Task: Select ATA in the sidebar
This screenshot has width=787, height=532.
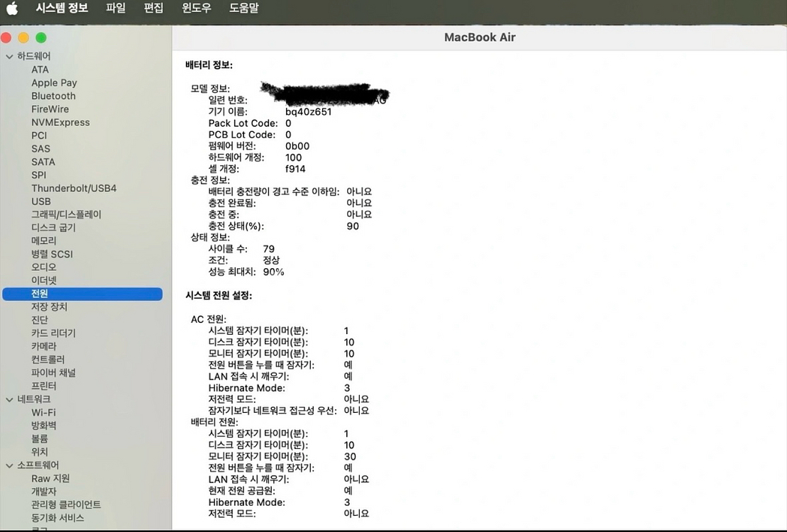Action: (40, 70)
